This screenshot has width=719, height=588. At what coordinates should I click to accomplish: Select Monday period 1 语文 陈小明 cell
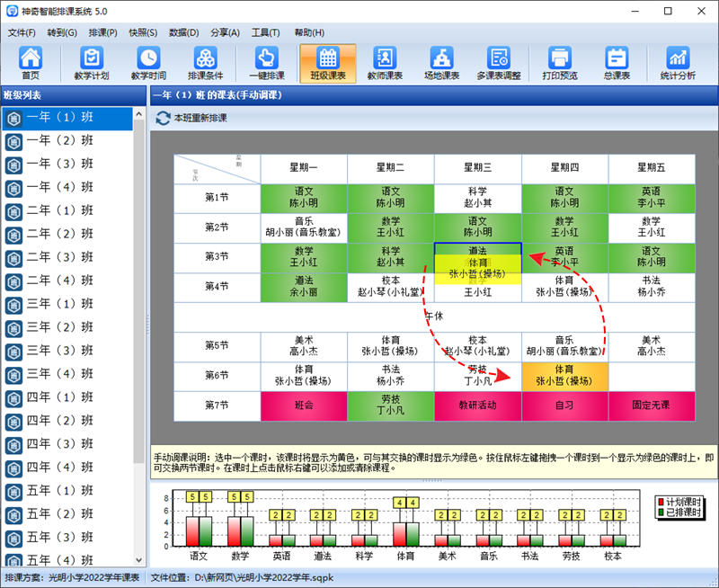point(304,198)
